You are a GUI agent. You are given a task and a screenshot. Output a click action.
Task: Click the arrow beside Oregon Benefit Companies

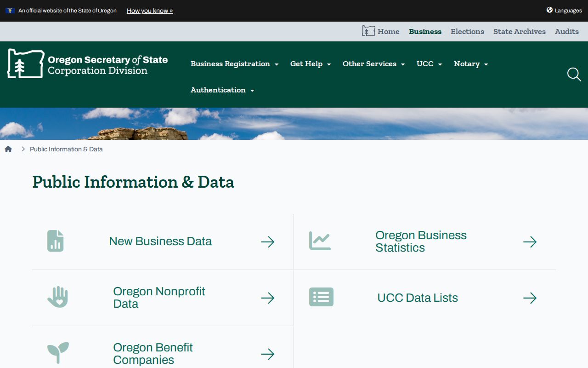point(268,354)
